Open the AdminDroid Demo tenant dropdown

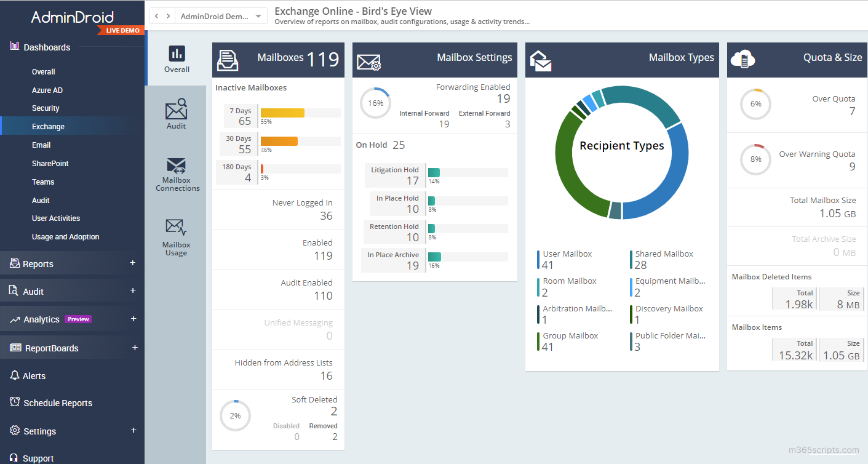221,15
